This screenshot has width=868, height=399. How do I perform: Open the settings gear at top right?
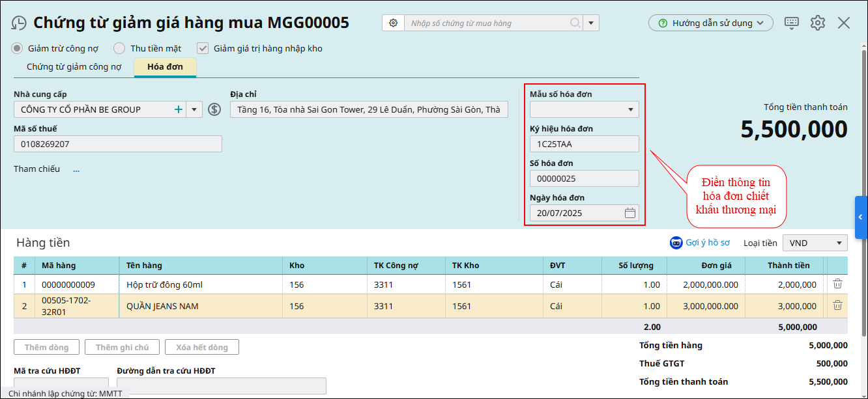point(818,23)
